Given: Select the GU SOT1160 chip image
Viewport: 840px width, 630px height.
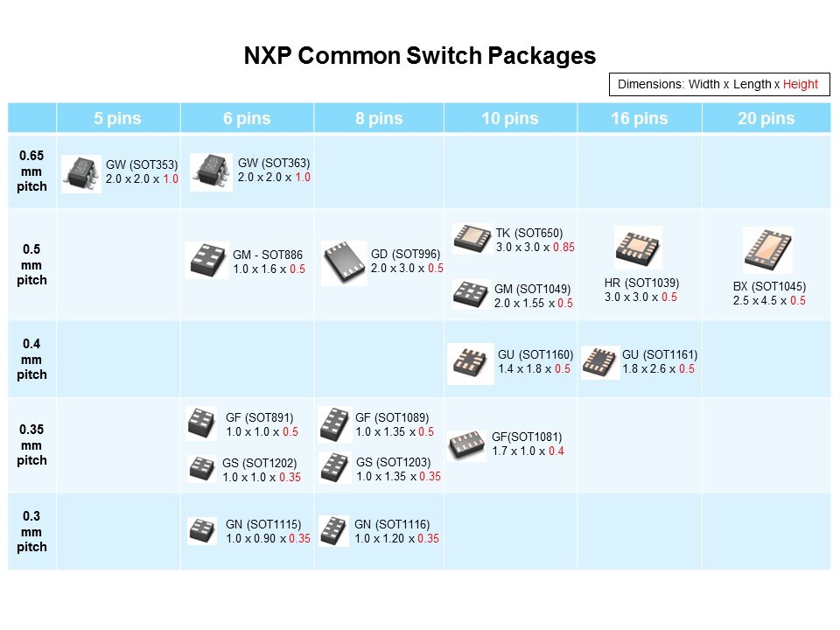Looking at the screenshot, I should click(471, 363).
